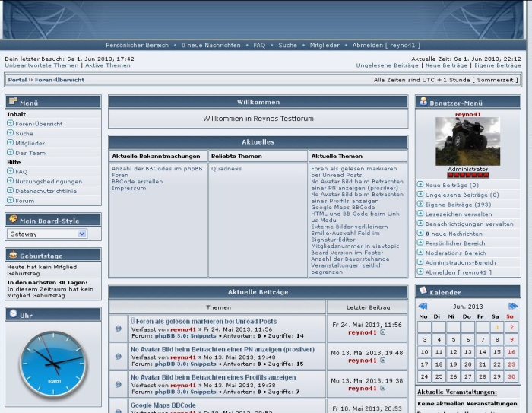Click the arrow icon beside Moderations-Bereich

pos(420,253)
